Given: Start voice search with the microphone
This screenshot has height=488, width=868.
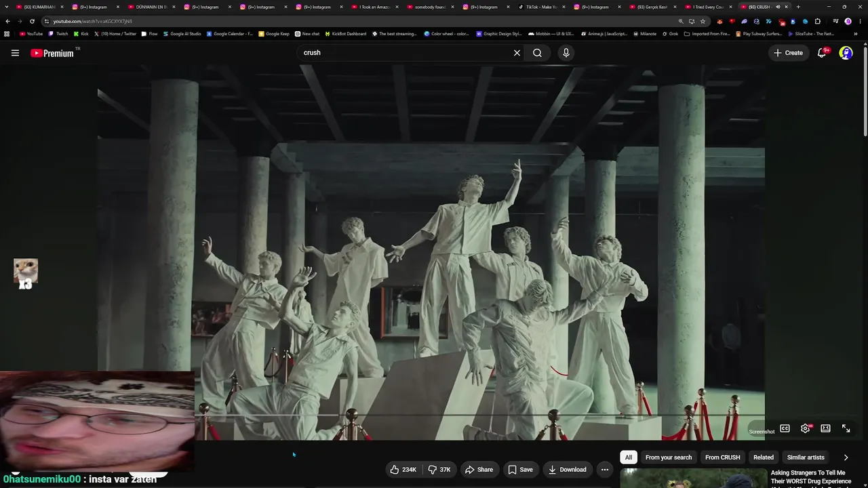Looking at the screenshot, I should (566, 53).
